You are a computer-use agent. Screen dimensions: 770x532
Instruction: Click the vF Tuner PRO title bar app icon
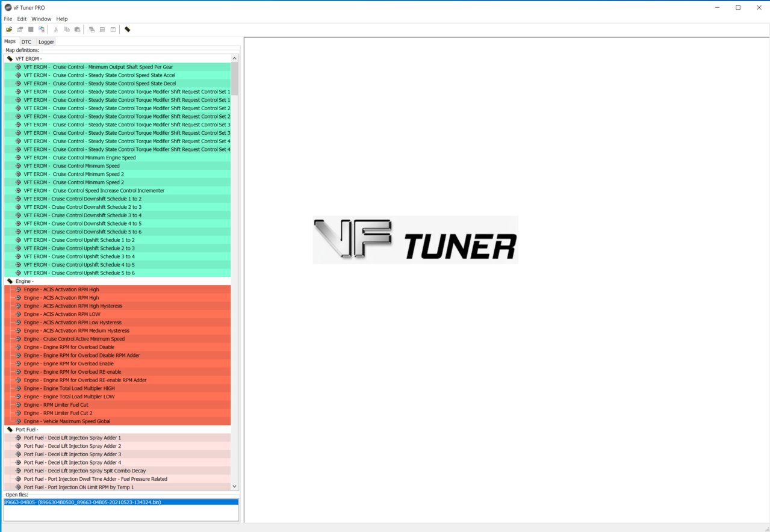(8, 8)
